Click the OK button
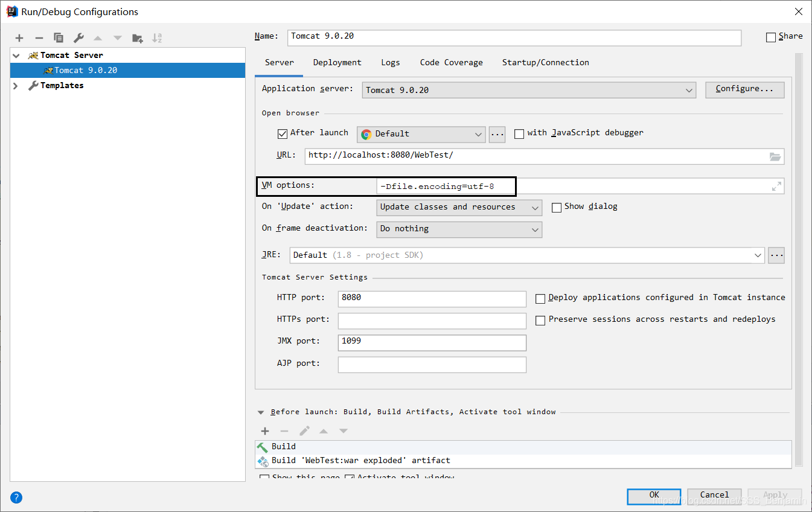 pyautogui.click(x=654, y=496)
